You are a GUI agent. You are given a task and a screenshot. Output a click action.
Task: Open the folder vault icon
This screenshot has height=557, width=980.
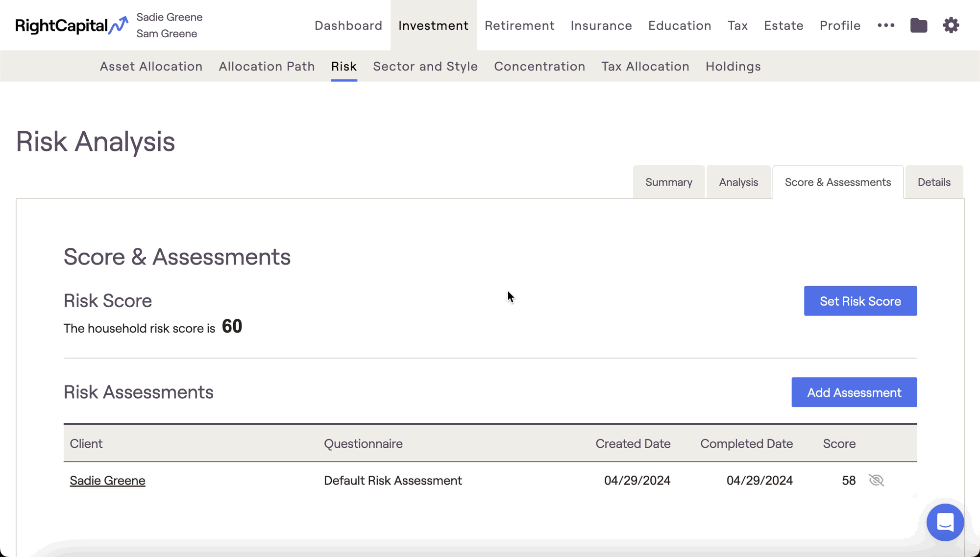click(x=918, y=25)
